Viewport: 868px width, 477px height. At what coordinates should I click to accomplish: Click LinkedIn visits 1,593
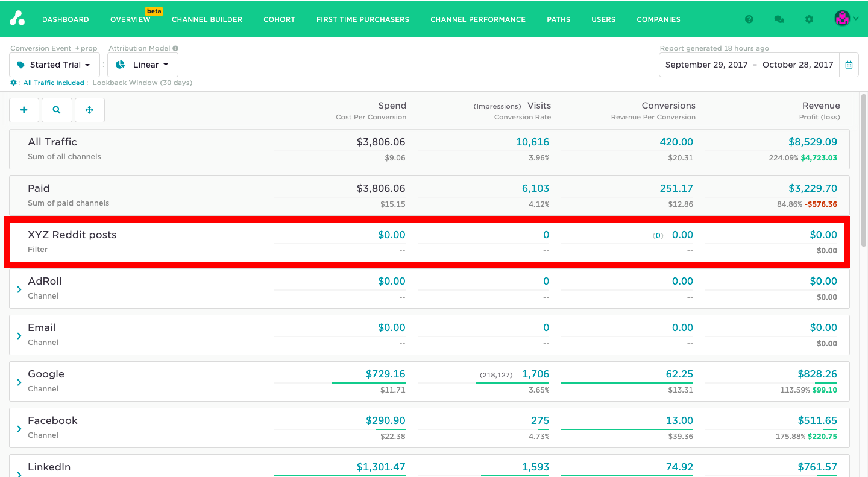point(535,467)
